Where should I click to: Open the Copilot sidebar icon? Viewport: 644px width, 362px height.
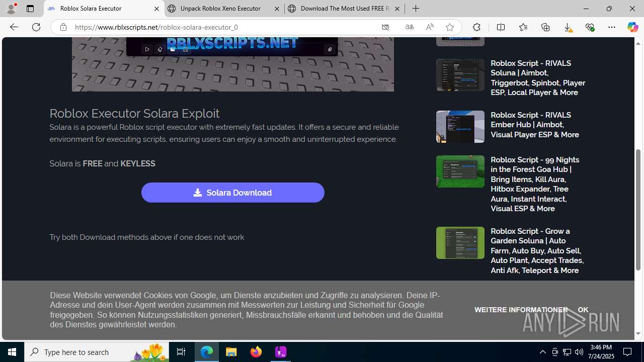(632, 27)
